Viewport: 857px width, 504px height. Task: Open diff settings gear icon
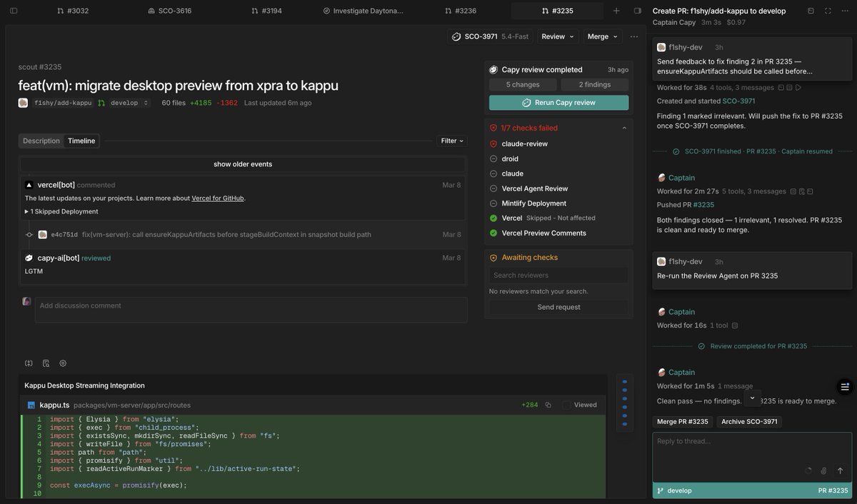[63, 363]
